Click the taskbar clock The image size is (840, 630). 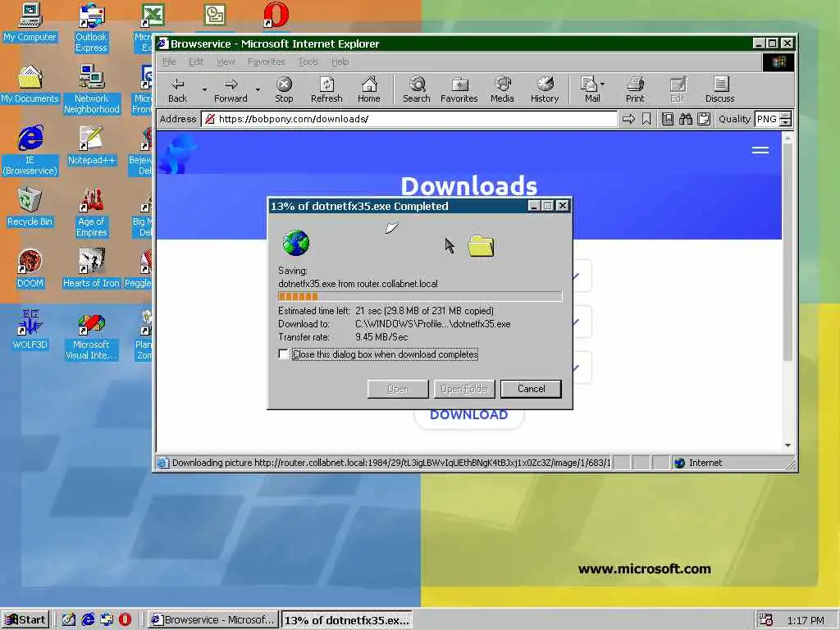[x=805, y=620]
